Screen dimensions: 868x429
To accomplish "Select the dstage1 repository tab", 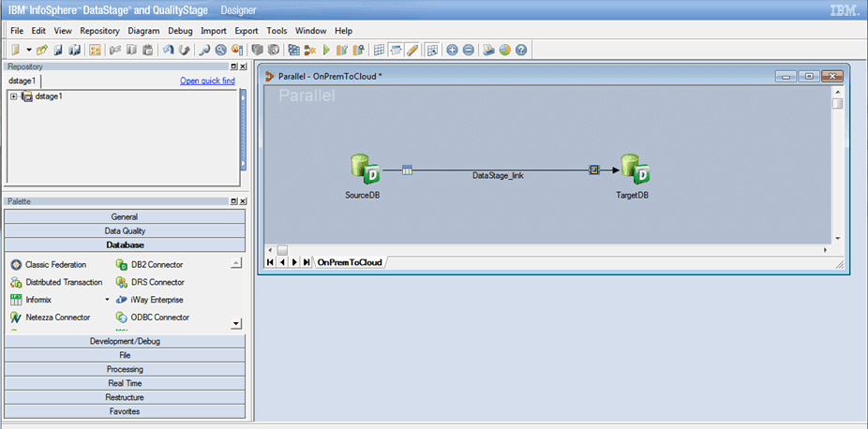I will pos(22,81).
